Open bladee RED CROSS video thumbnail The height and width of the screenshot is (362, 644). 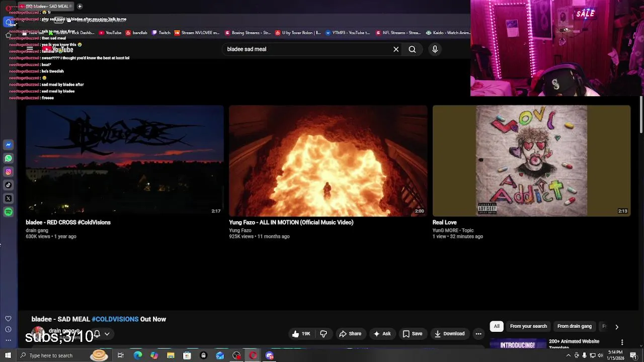point(125,161)
